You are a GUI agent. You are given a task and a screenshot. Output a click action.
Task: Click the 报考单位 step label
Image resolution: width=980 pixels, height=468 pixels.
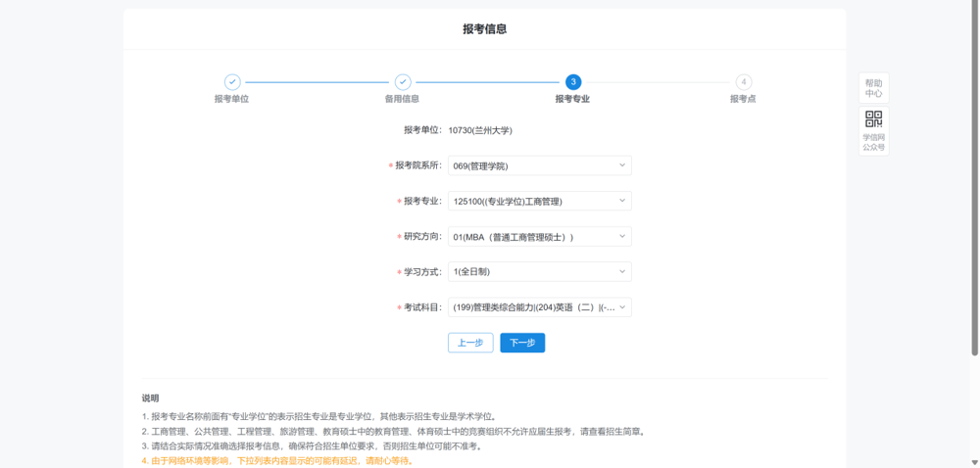coord(232,99)
